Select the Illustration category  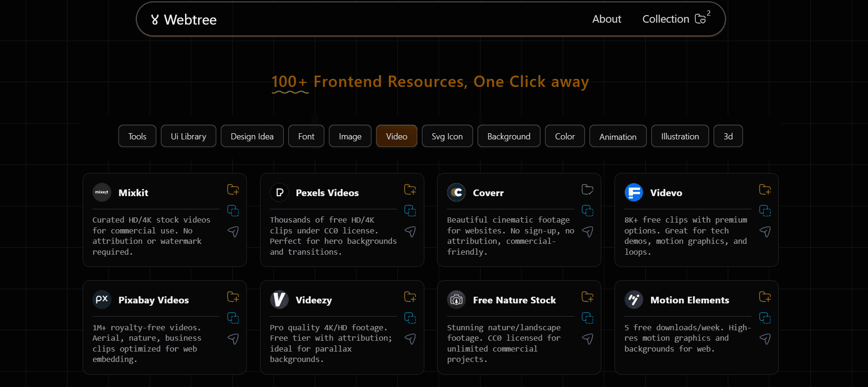pyautogui.click(x=680, y=136)
